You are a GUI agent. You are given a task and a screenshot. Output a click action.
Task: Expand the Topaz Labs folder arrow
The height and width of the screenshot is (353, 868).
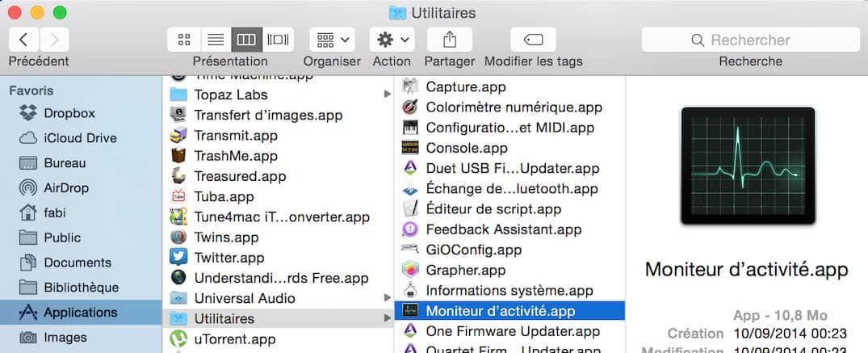pos(387,95)
